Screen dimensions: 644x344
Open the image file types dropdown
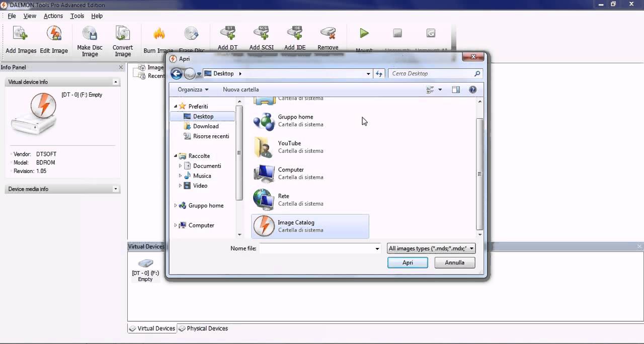[431, 248]
